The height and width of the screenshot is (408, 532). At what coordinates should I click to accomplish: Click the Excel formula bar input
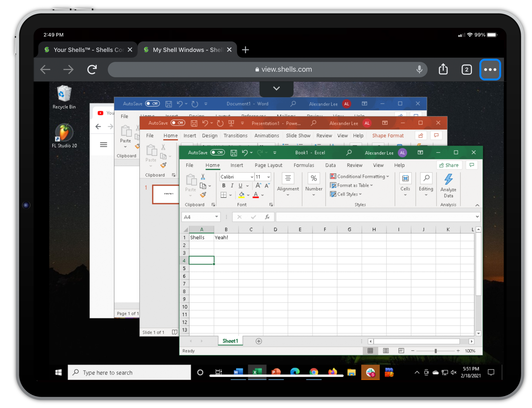(375, 217)
